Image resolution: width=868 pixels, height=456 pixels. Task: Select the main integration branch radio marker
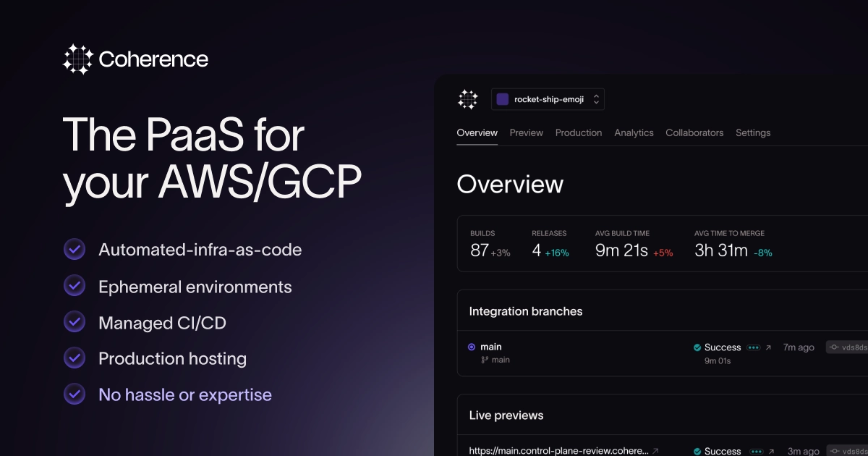coord(472,347)
